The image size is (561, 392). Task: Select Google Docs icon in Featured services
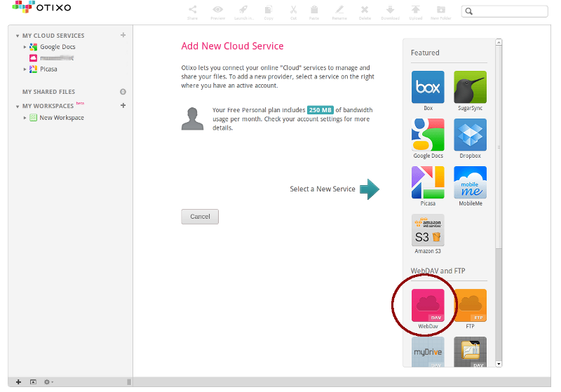[428, 135]
